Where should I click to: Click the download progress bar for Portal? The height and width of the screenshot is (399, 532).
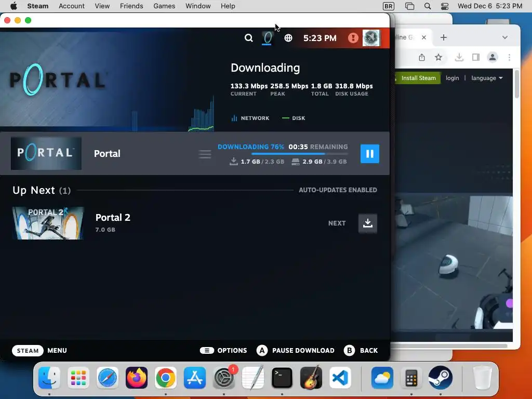tap(300, 154)
